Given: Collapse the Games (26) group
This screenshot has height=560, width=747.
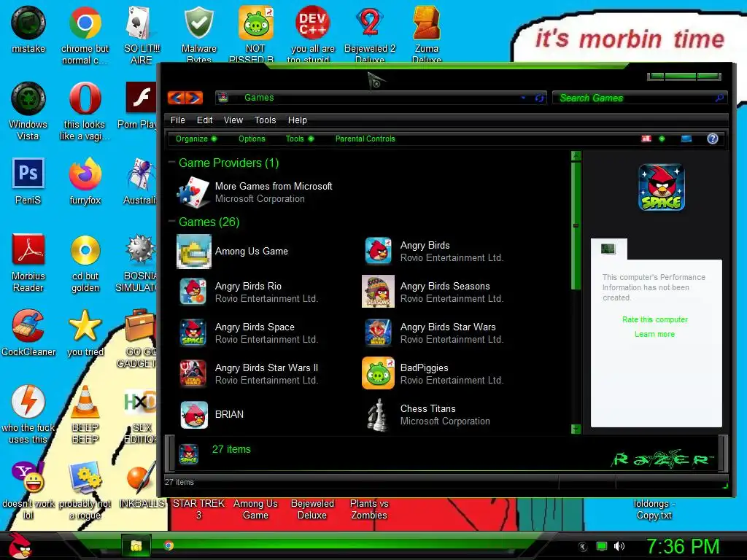Looking at the screenshot, I should pyautogui.click(x=171, y=222).
